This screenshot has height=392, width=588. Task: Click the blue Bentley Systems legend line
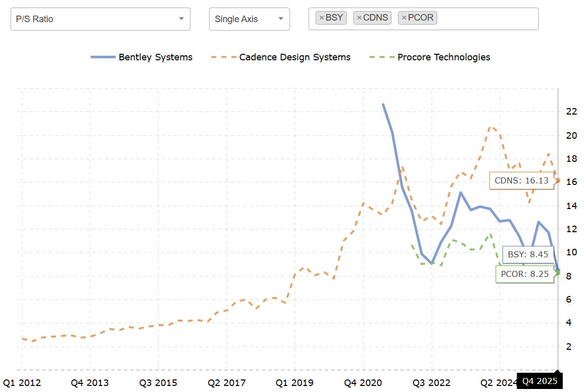pos(103,57)
